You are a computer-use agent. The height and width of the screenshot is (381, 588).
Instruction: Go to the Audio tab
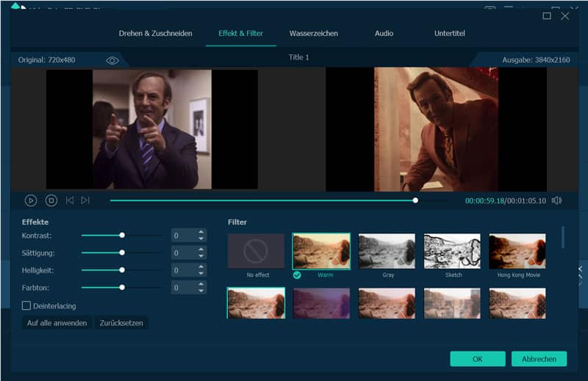point(384,33)
